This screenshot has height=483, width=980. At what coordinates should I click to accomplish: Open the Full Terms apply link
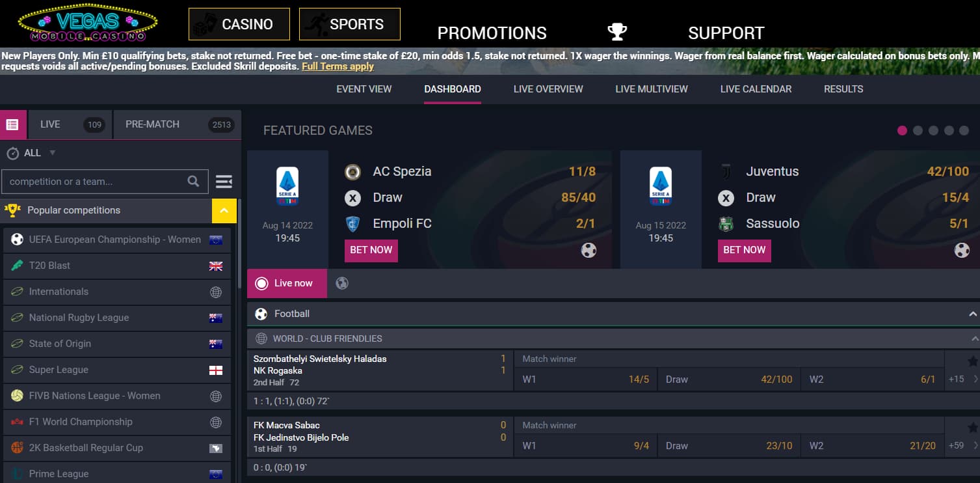338,66
